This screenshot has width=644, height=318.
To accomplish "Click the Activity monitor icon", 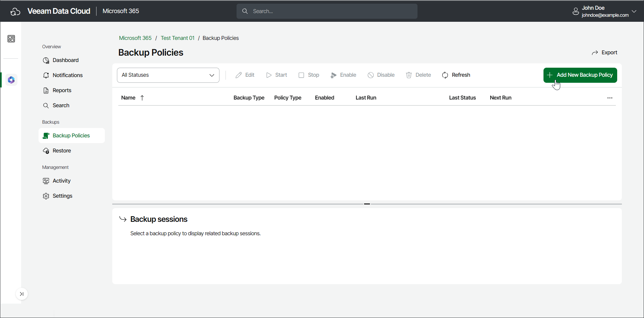I will click(46, 181).
